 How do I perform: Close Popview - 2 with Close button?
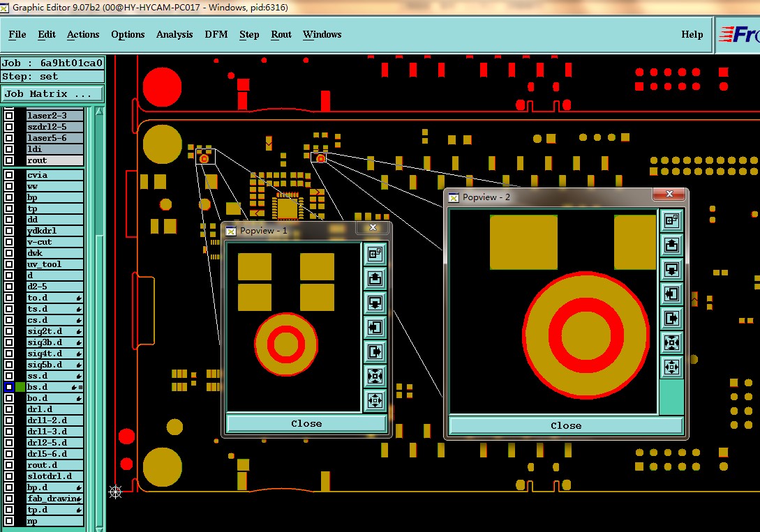coord(565,425)
